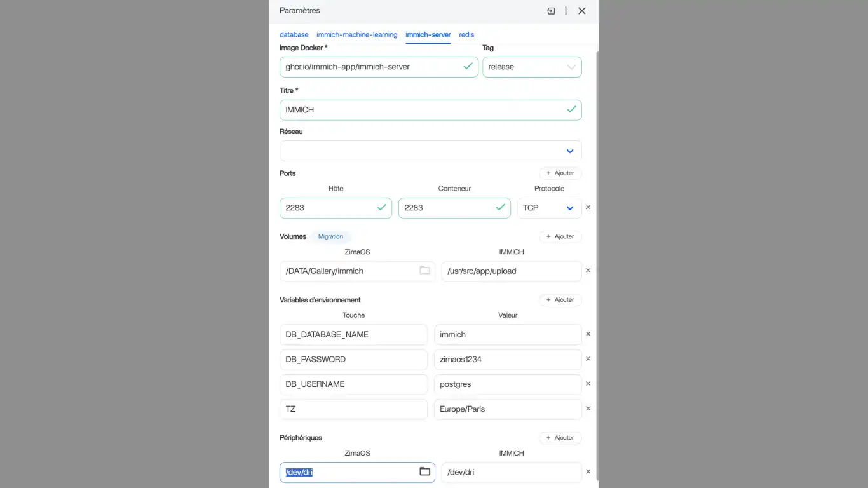
Task: Open the immich-machine-learning tab
Action: (356, 35)
